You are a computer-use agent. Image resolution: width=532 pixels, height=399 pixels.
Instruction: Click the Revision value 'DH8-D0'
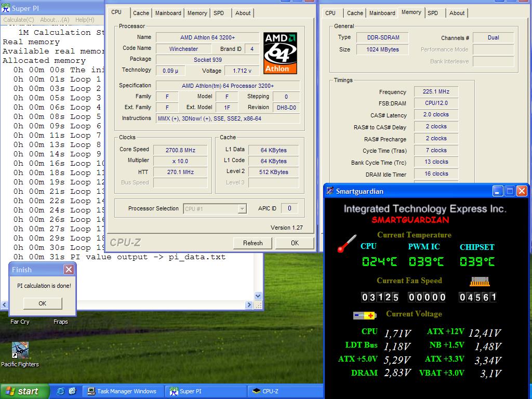point(286,108)
